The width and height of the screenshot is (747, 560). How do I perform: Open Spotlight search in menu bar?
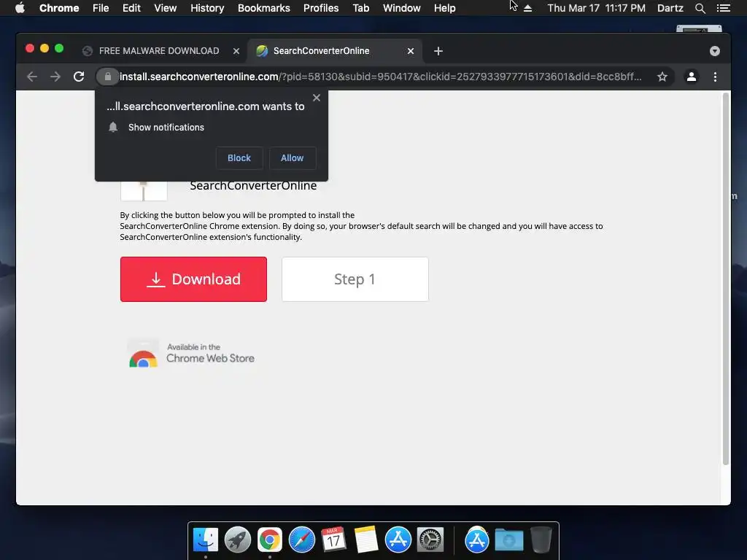click(x=700, y=8)
